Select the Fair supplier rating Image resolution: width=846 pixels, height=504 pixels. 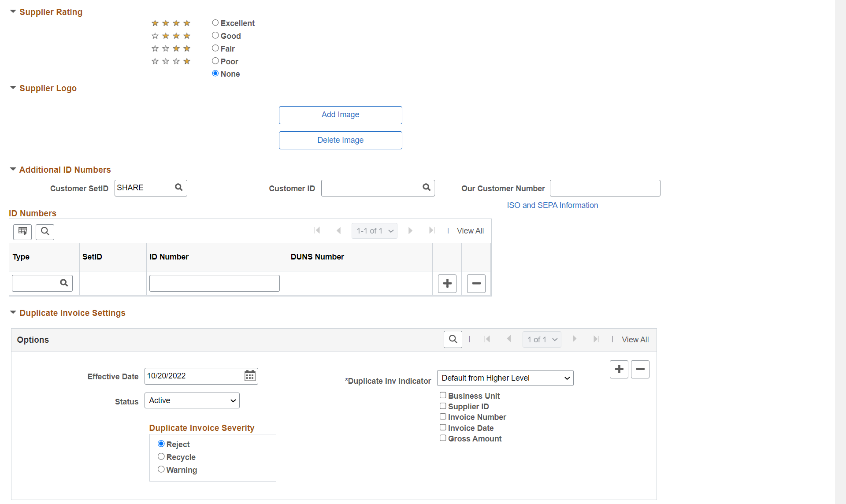point(215,48)
